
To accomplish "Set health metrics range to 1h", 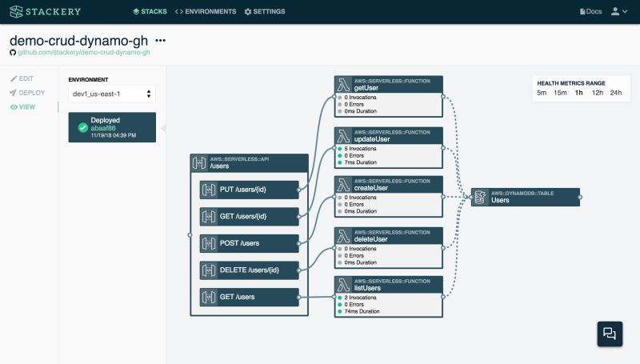I will [578, 93].
